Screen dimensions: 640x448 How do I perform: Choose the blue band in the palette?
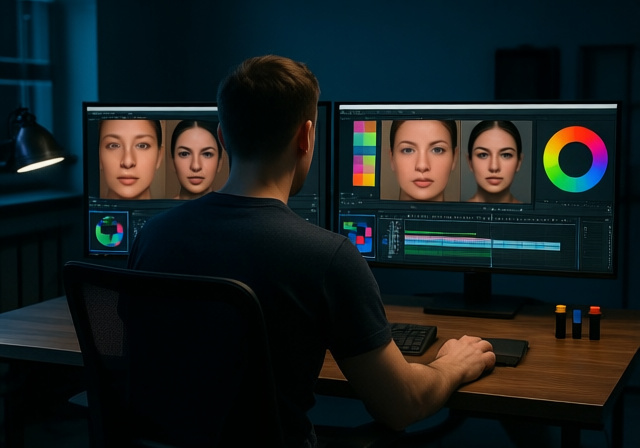pos(364,151)
